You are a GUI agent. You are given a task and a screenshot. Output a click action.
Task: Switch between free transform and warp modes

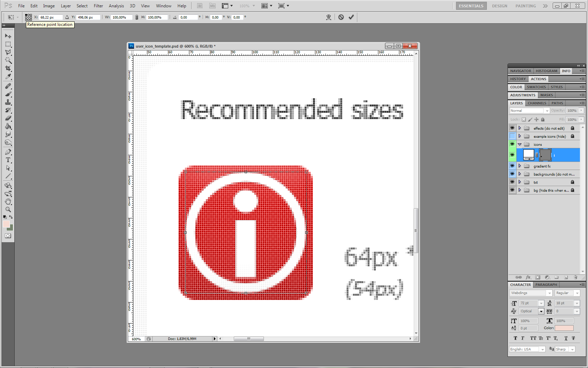[x=329, y=17]
